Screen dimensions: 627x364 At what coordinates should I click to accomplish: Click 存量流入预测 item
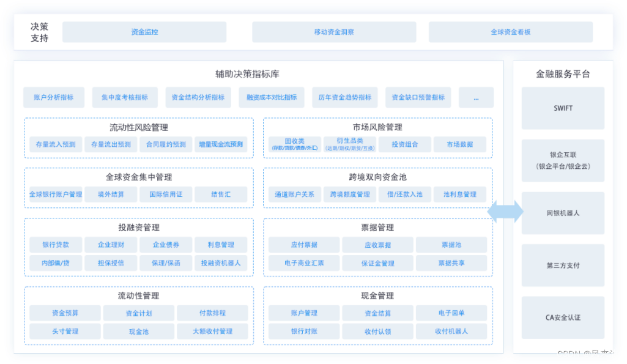click(56, 144)
